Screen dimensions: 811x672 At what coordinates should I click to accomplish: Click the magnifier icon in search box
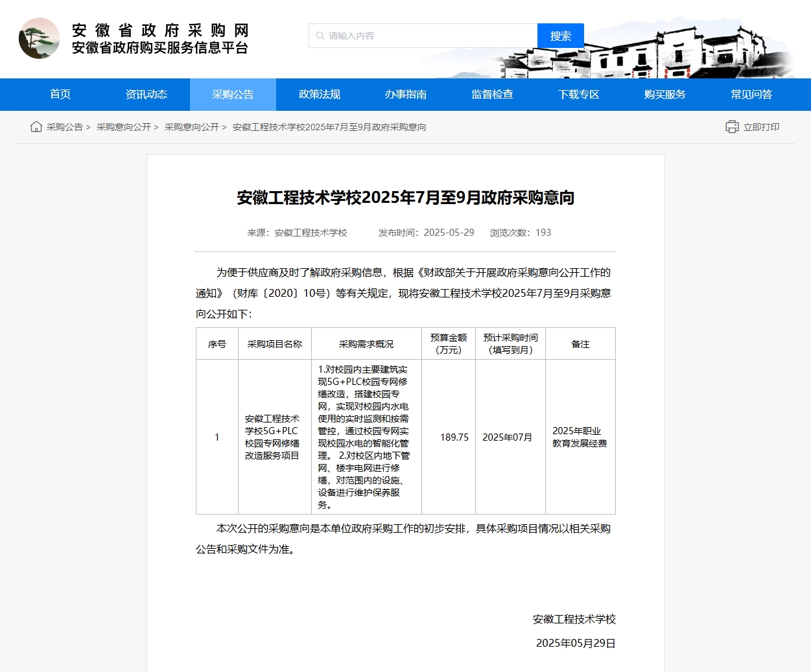(320, 36)
